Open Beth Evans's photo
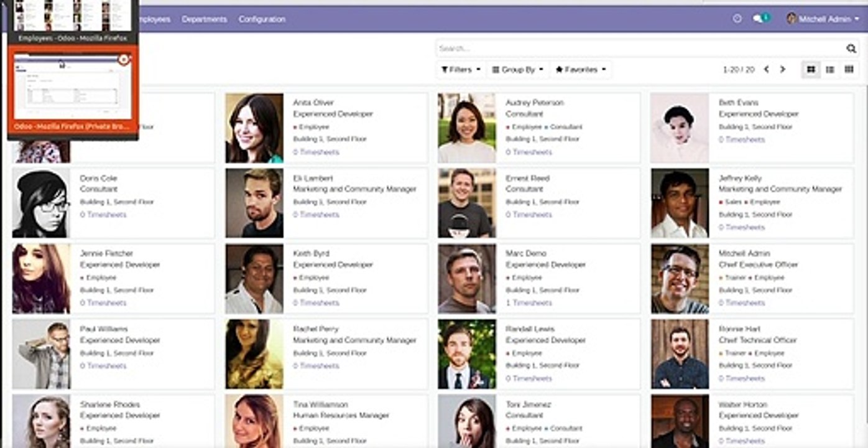 [680, 128]
